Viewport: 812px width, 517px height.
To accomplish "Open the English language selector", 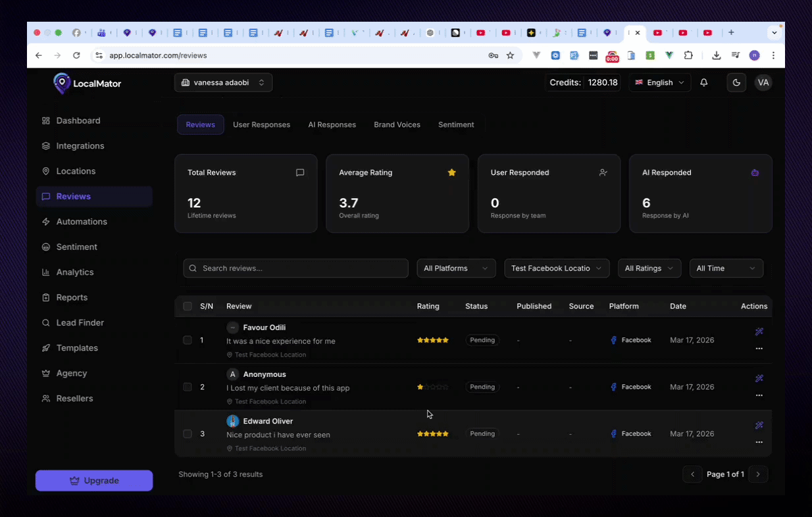I will (659, 83).
